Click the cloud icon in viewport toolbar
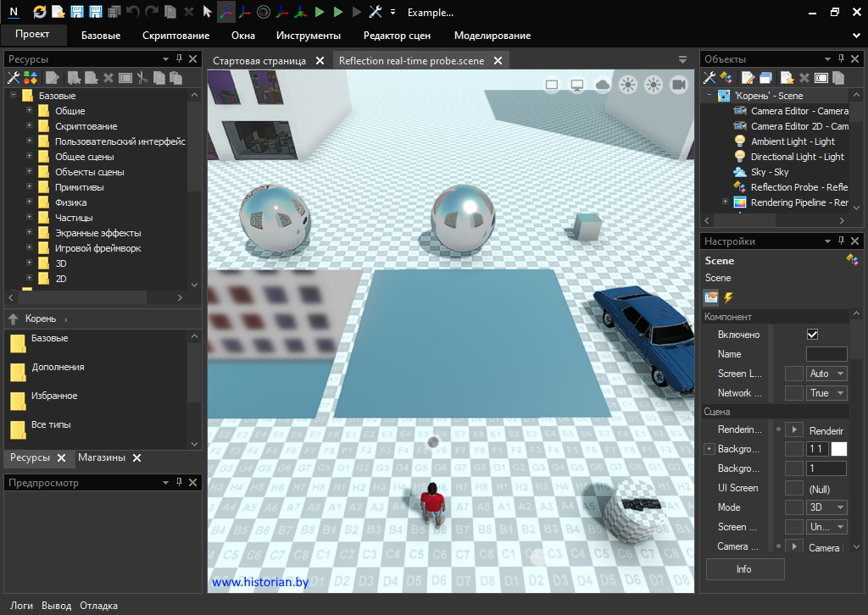 coord(603,85)
